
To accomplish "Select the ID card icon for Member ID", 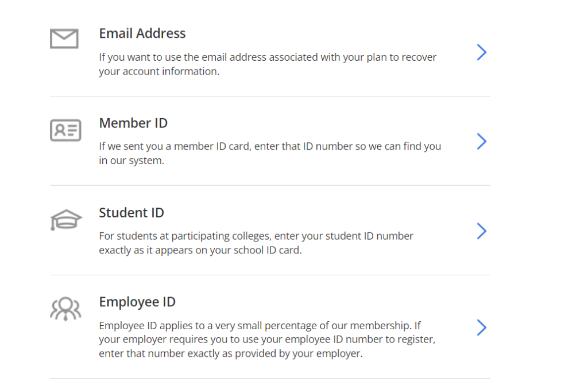I will tap(65, 130).
